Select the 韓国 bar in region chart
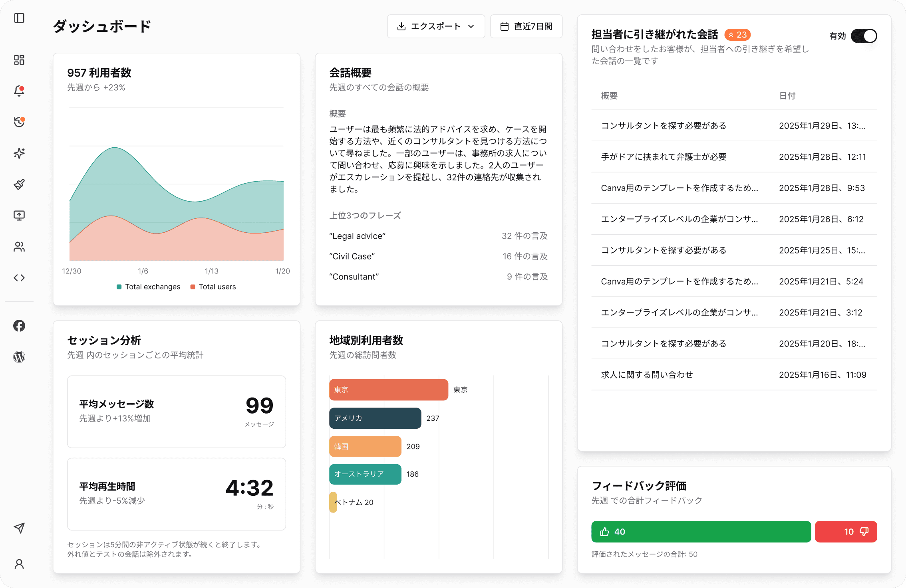 [365, 446]
